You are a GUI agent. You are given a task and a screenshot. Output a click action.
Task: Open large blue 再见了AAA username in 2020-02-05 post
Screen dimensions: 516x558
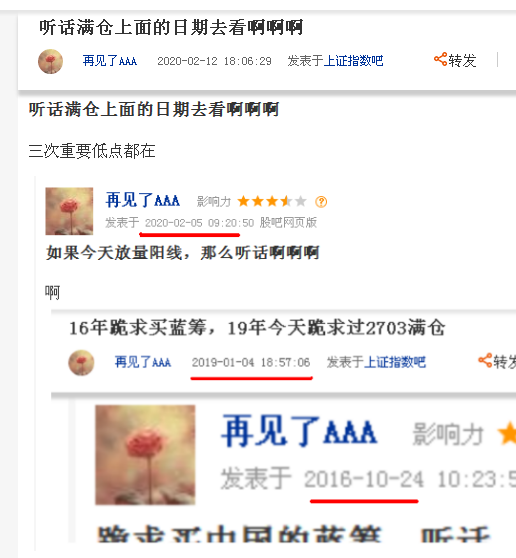(143, 200)
